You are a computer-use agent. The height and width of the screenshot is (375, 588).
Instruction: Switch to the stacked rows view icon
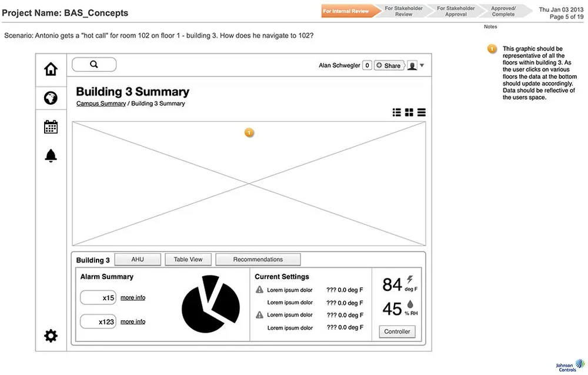coord(422,112)
